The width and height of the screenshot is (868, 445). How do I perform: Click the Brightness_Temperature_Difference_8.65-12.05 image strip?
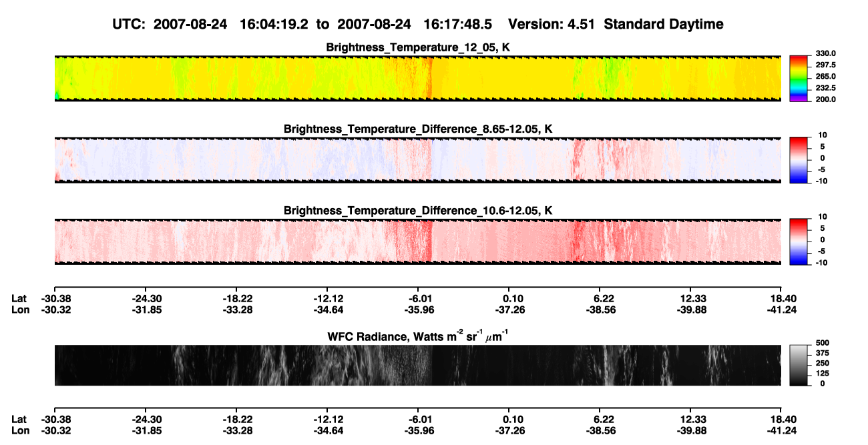point(417,160)
